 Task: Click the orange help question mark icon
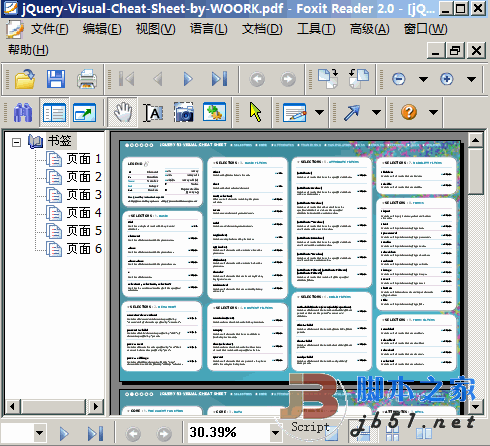409,112
